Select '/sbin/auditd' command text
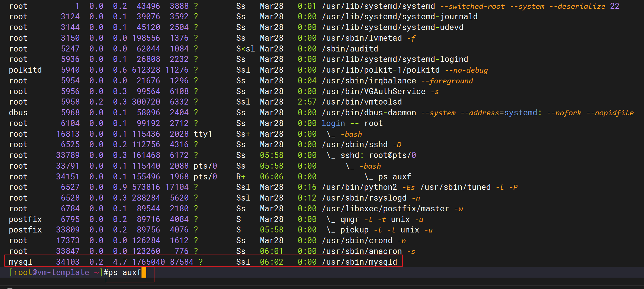The height and width of the screenshot is (289, 644). point(350,49)
